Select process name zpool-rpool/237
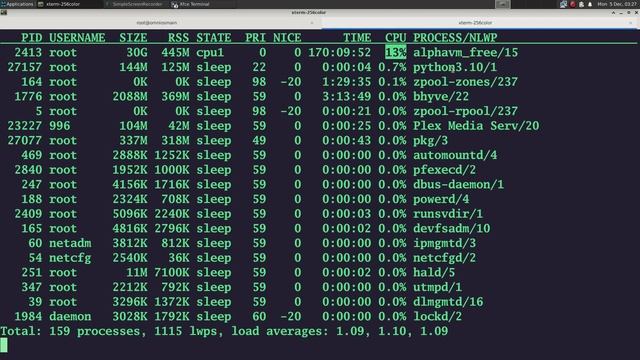Screen dimensions: 640x360 (x=466, y=111)
